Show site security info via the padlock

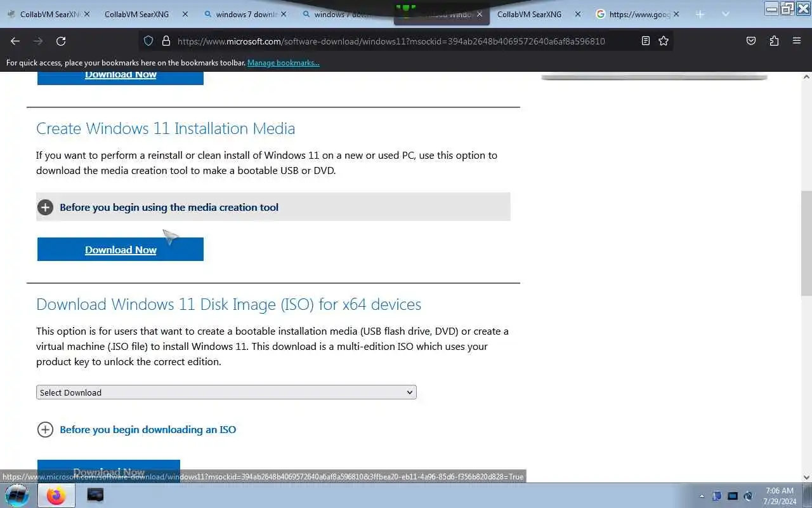click(x=166, y=41)
